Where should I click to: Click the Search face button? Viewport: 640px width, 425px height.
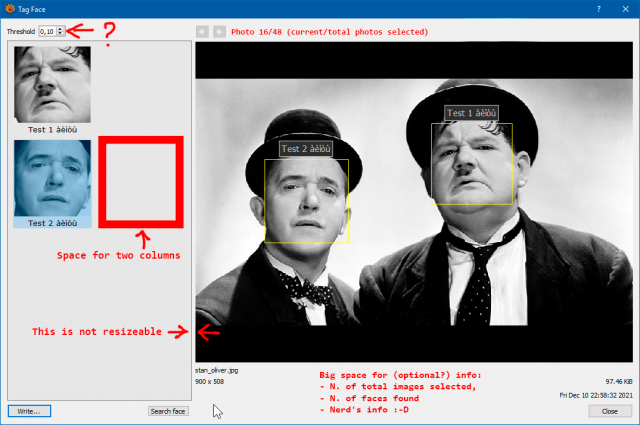pyautogui.click(x=168, y=411)
